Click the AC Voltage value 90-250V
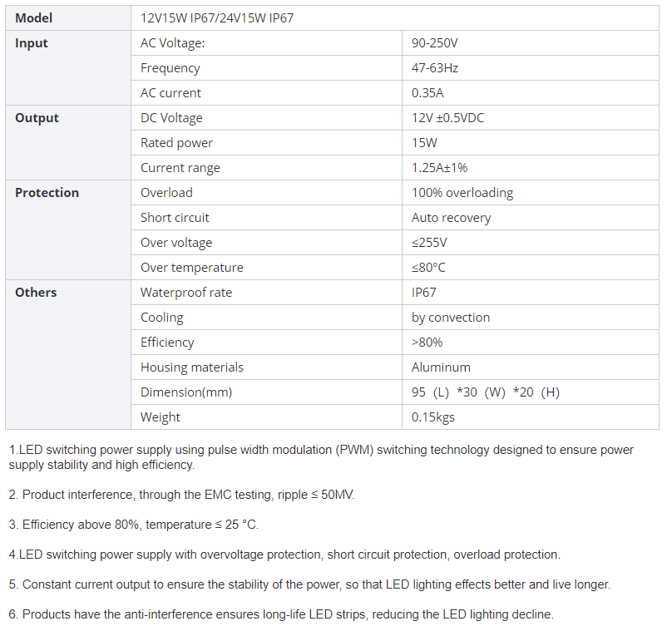This screenshot has height=631, width=672. pos(436,43)
